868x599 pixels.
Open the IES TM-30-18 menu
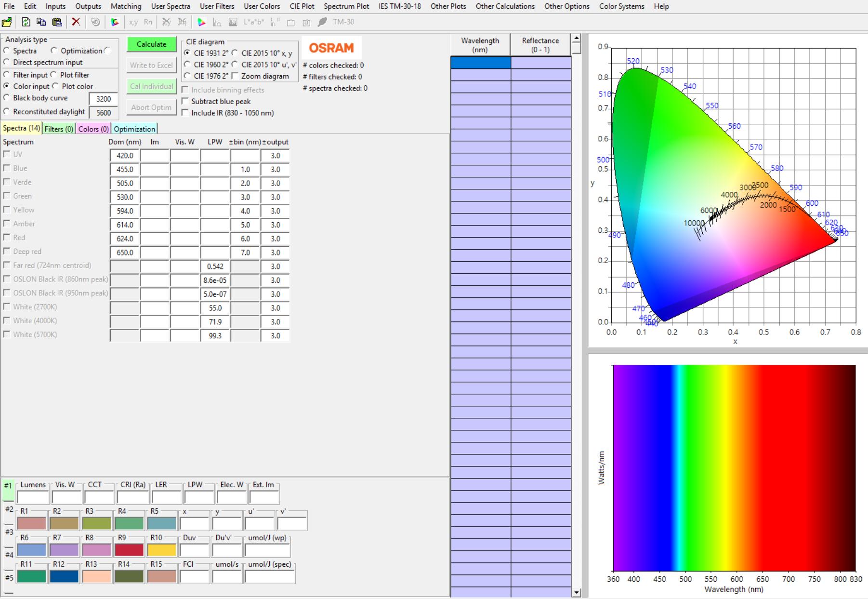coord(399,6)
